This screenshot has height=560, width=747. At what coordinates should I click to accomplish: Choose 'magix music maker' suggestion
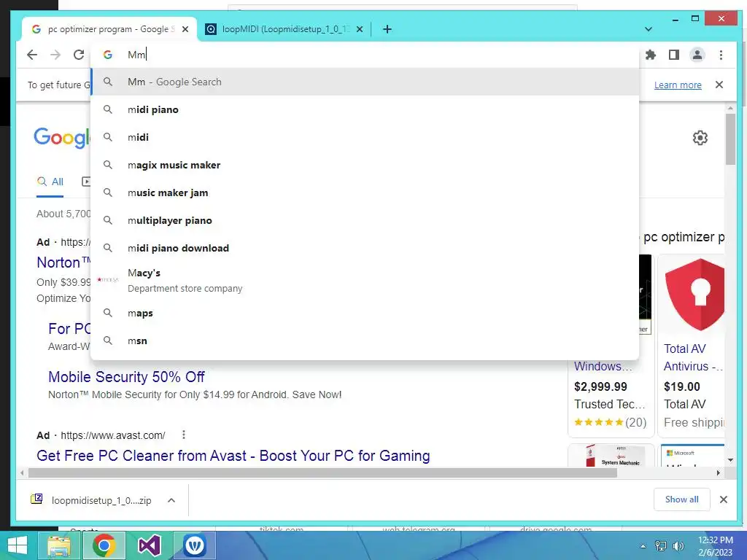pos(365,165)
